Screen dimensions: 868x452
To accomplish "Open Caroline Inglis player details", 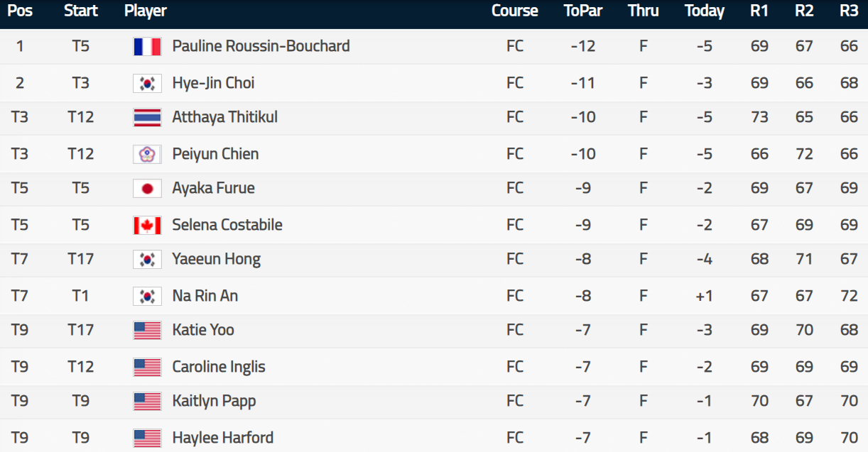I will (x=219, y=367).
